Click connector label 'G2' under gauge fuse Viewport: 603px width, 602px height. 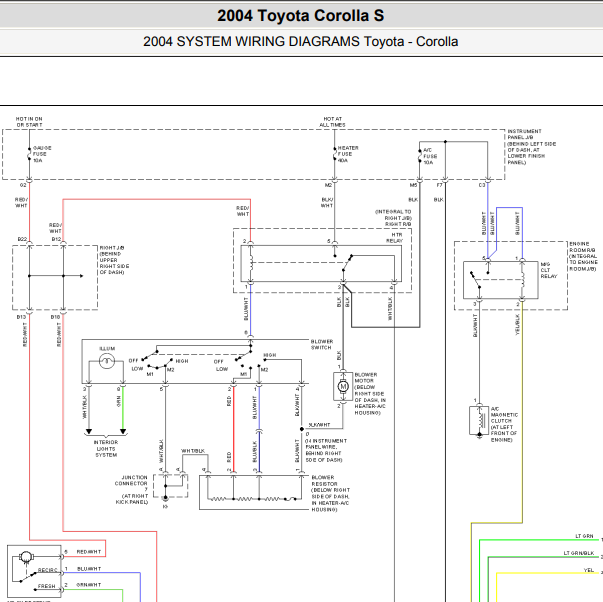pyautogui.click(x=23, y=185)
